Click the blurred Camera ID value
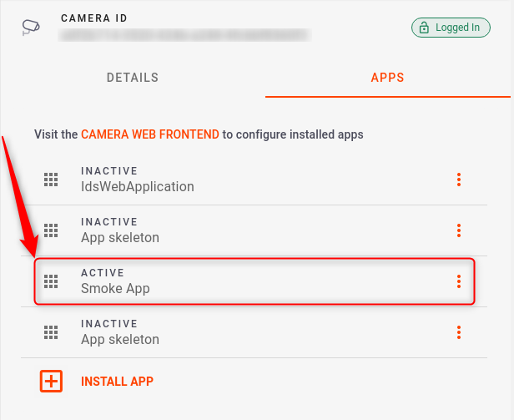 pos(184,35)
